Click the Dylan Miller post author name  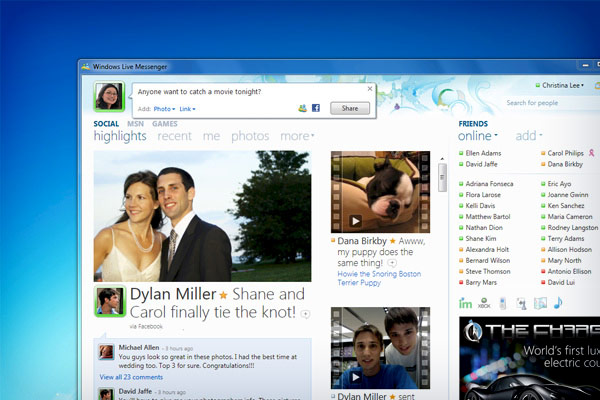173,294
